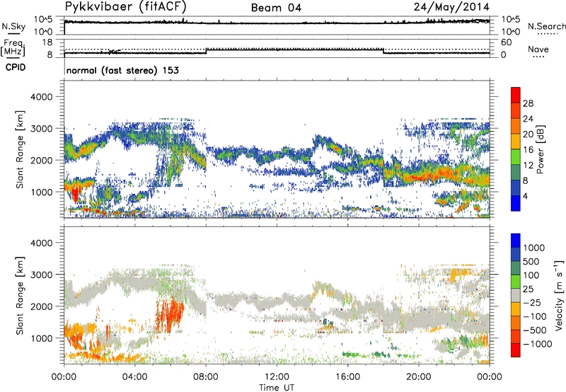The height and width of the screenshot is (392, 566).
Task: Click the 'Velocity [m s⁻¹]' color bar label
Action: coord(559,295)
